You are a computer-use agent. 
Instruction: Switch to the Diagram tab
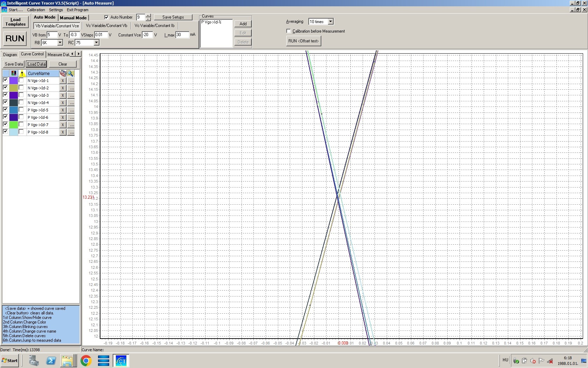pyautogui.click(x=10, y=54)
